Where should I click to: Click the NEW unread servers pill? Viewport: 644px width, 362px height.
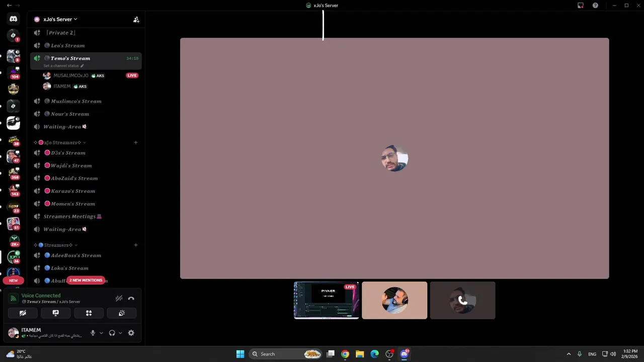[13, 281]
